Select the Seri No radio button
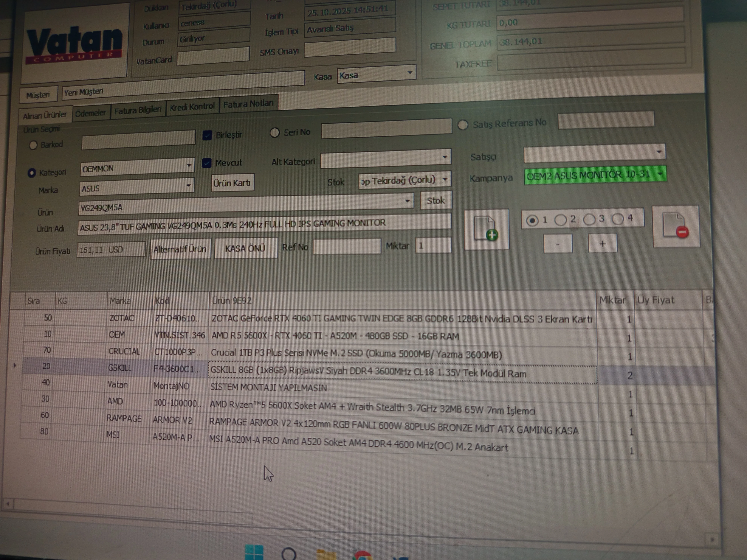747x560 pixels. 275,133
